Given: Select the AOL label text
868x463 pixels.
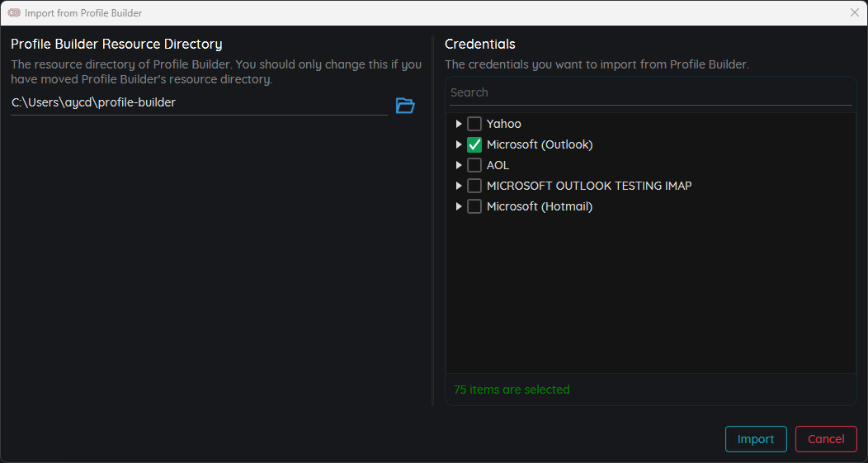Looking at the screenshot, I should pos(498,165).
